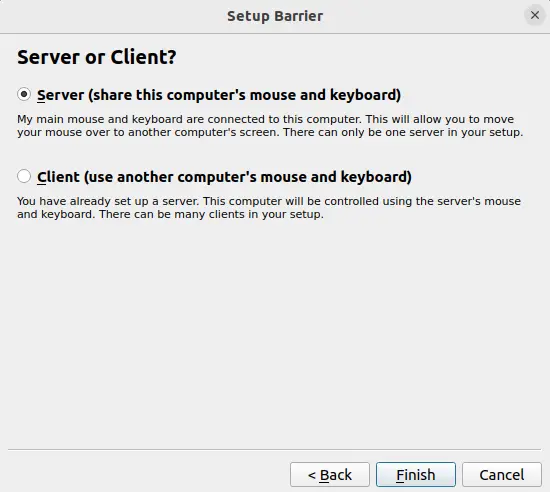Viewport: 550px width, 492px height.
Task: Click "Client (use another computer's mouse and keyboard)" label
Action: tap(224, 177)
